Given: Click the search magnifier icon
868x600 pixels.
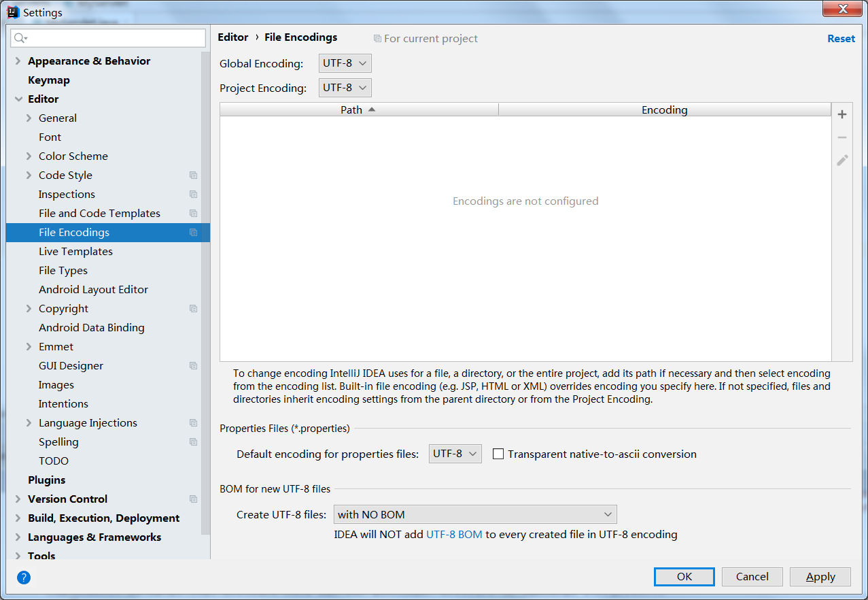Looking at the screenshot, I should click(x=20, y=38).
